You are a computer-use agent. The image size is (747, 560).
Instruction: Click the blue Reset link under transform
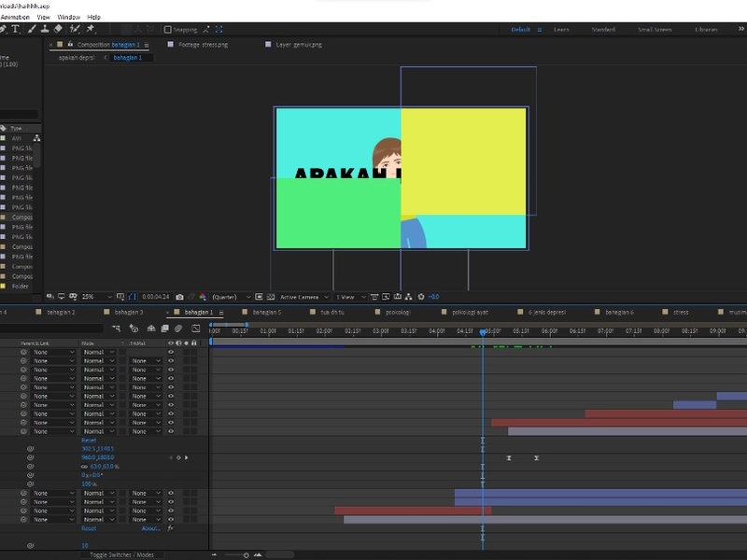89,440
